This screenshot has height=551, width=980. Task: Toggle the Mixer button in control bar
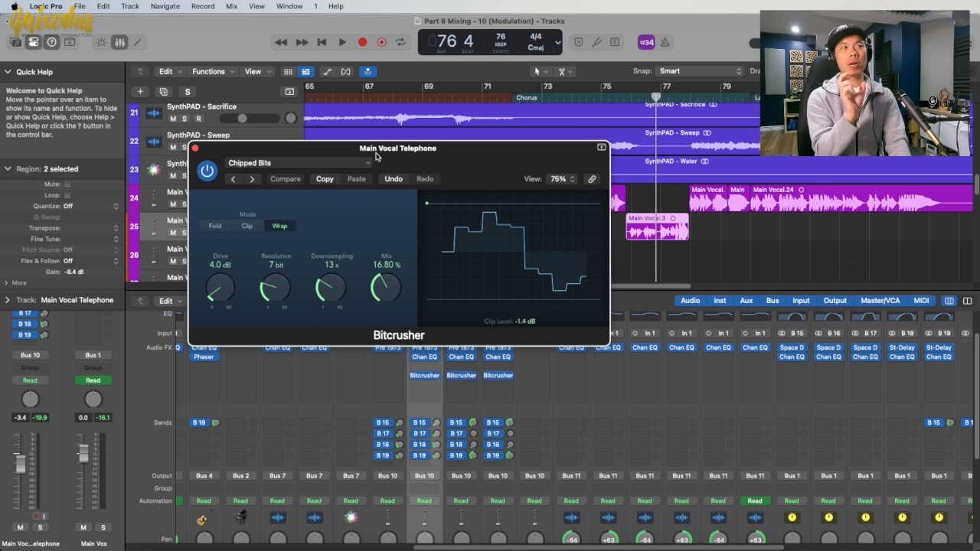coord(119,42)
